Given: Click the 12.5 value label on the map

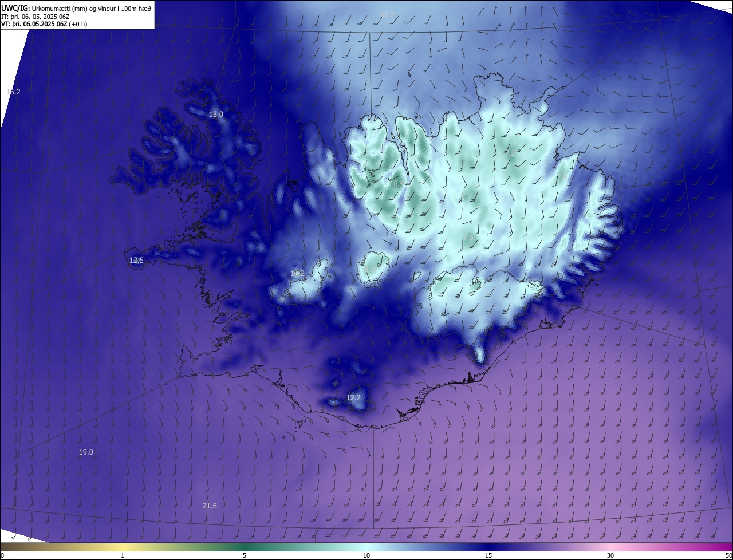Looking at the screenshot, I should (136, 260).
